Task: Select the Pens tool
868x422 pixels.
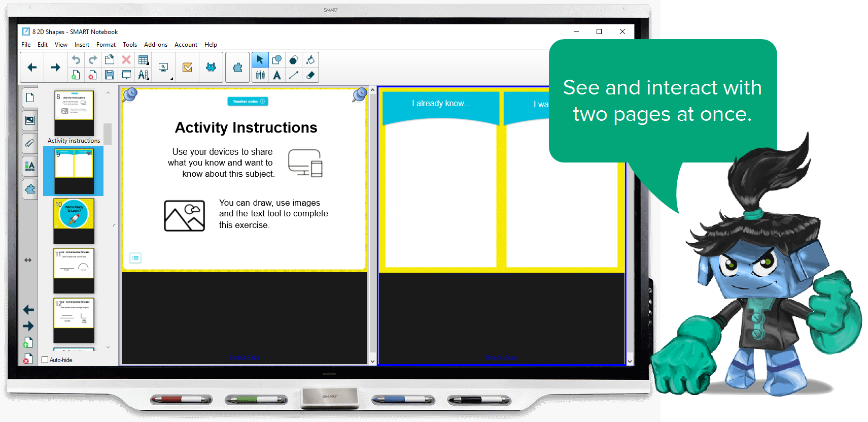Action: click(260, 75)
